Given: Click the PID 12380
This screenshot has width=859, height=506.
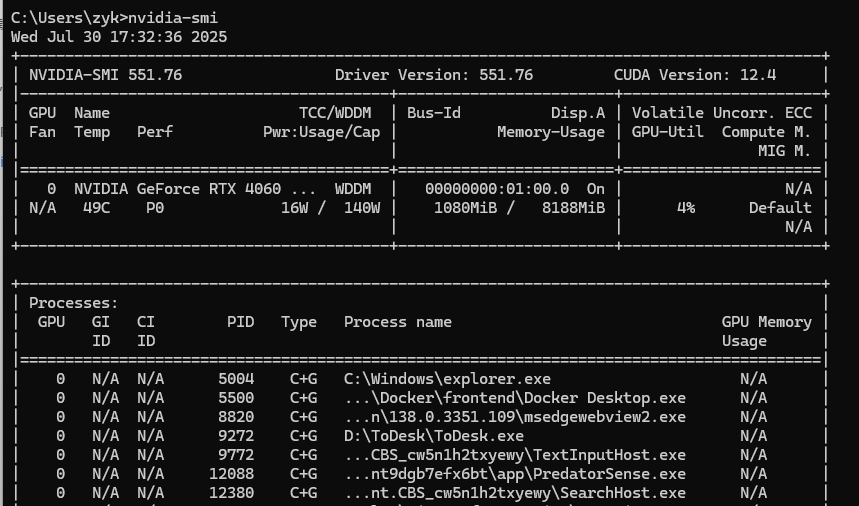Looking at the screenshot, I should point(232,493).
